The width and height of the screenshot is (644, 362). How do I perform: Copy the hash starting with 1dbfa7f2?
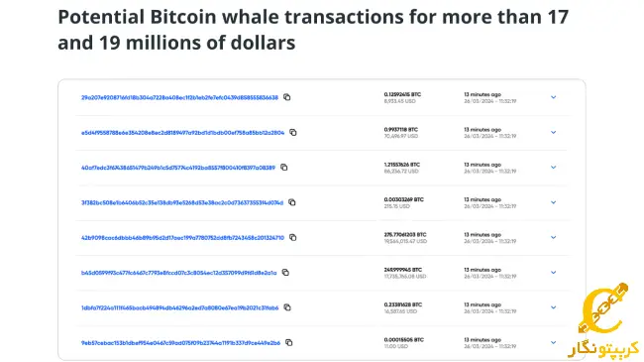coord(287,307)
